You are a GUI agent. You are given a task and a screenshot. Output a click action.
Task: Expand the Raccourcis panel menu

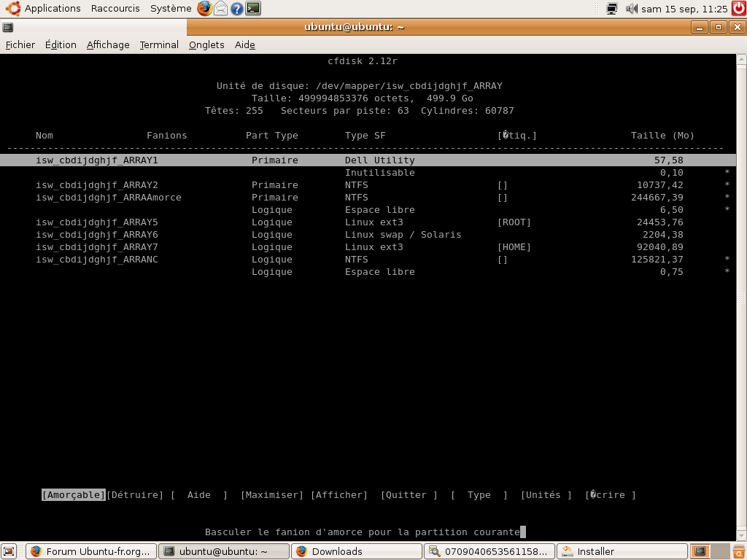(115, 9)
